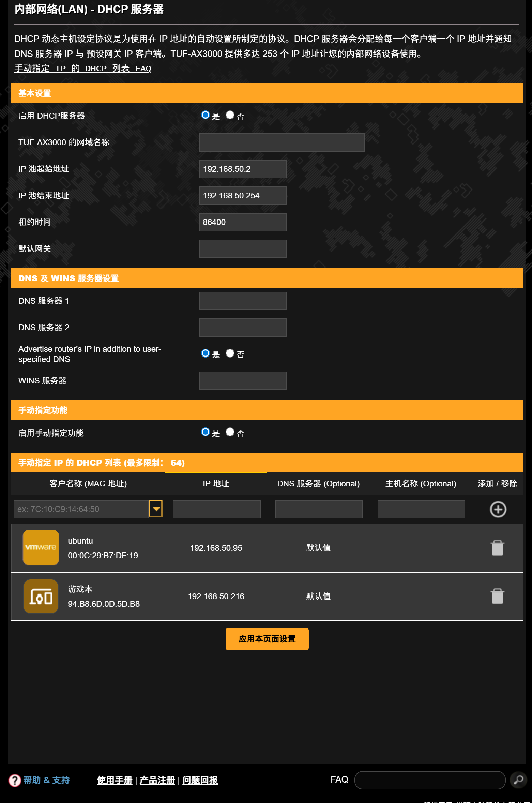Disable manual assignment with 否 radio
The image size is (532, 803).
pos(230,432)
